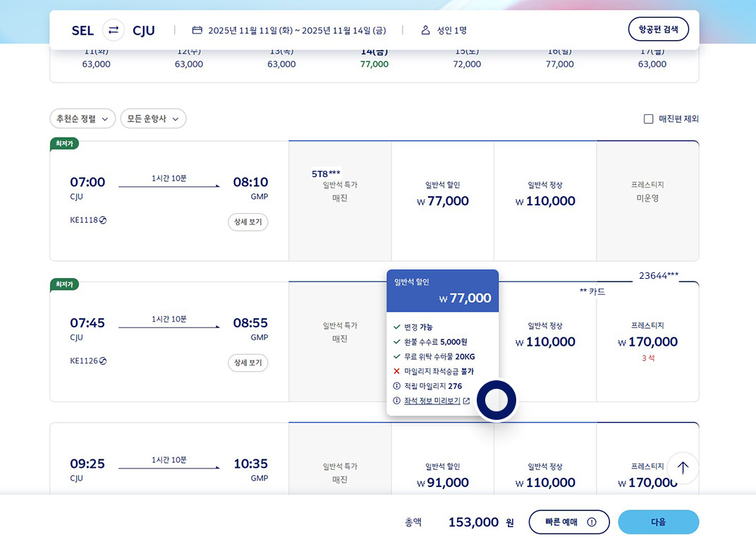Click the scroll-to-top arrow button

tap(683, 468)
